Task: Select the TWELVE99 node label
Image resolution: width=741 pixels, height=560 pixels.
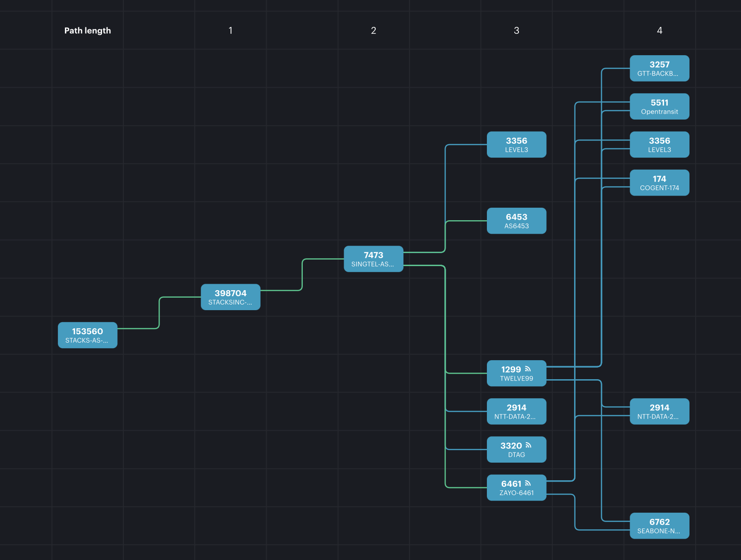Action: point(516,379)
